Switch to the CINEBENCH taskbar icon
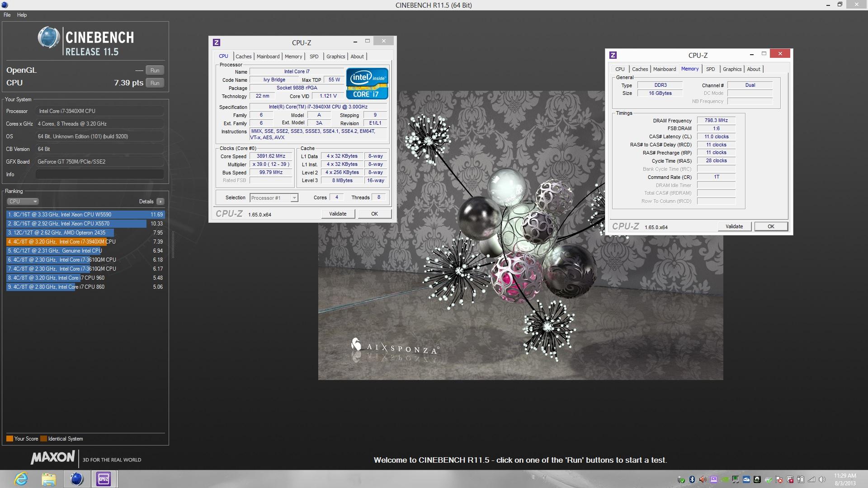Screen dimensions: 868x488 tap(76, 479)
